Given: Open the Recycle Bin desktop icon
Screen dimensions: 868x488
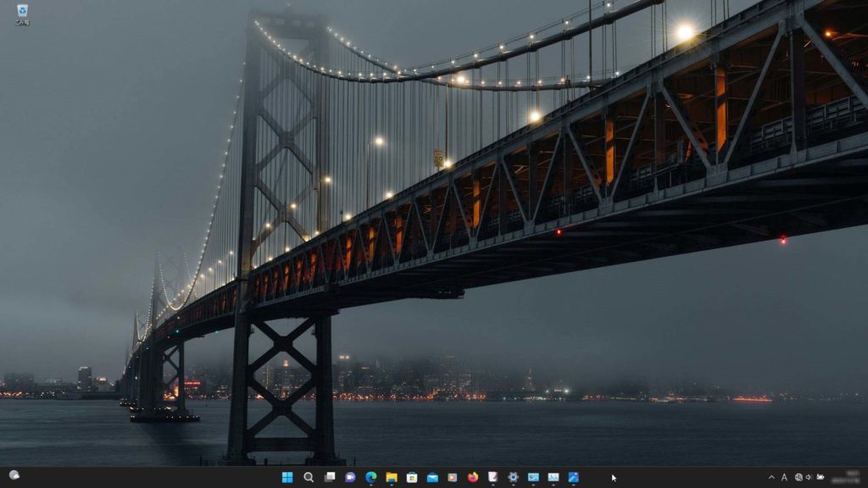Looking at the screenshot, I should point(22,13).
